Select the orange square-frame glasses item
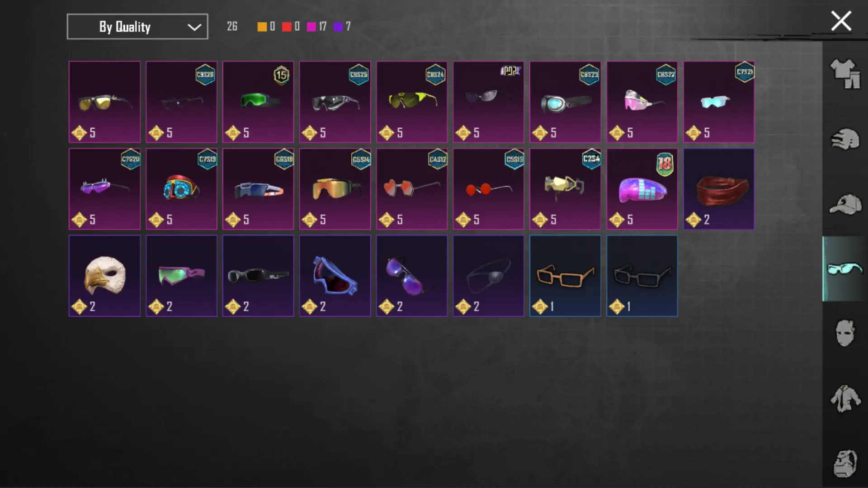Viewport: 868px width, 488px height. point(565,276)
